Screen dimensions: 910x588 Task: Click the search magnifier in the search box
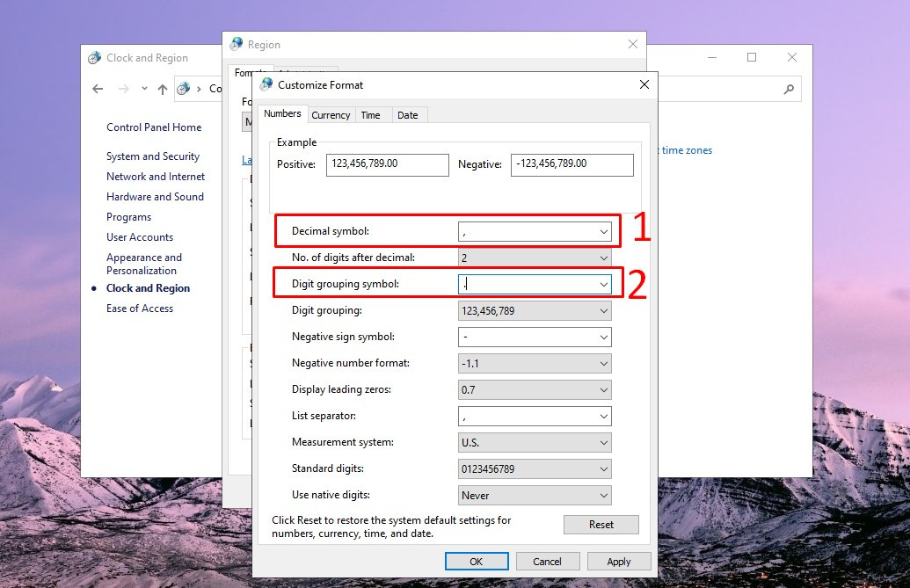coord(790,89)
